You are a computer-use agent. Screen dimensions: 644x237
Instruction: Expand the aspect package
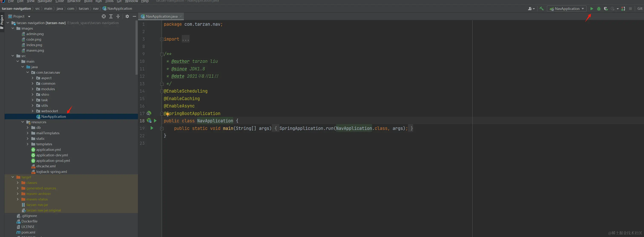[x=33, y=78]
